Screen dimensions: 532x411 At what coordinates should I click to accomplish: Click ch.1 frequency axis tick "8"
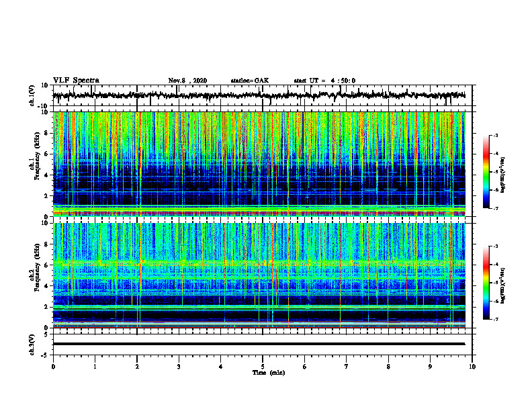[x=48, y=133]
